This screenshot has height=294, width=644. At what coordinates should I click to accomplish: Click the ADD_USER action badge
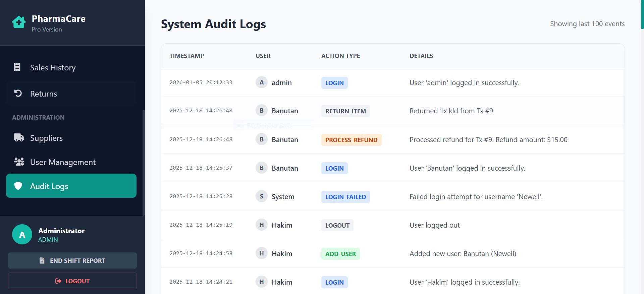pyautogui.click(x=340, y=254)
